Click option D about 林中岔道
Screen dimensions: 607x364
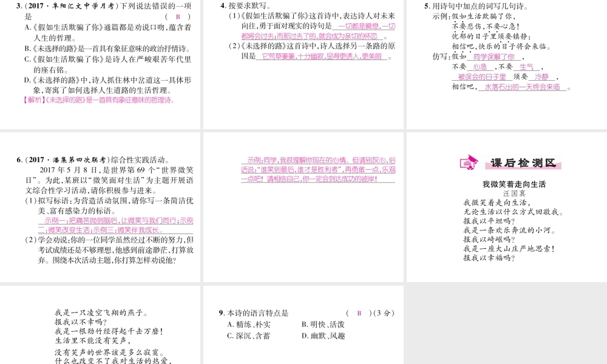coord(107,85)
